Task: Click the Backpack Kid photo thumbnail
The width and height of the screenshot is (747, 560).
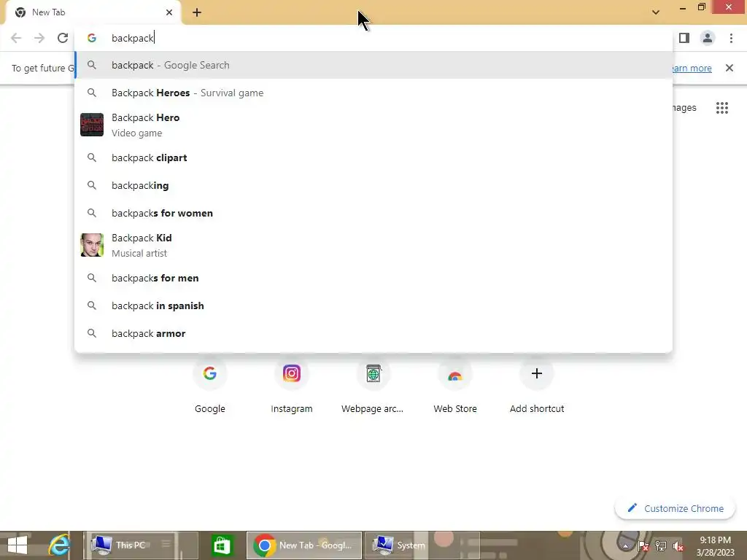Action: [x=92, y=245]
